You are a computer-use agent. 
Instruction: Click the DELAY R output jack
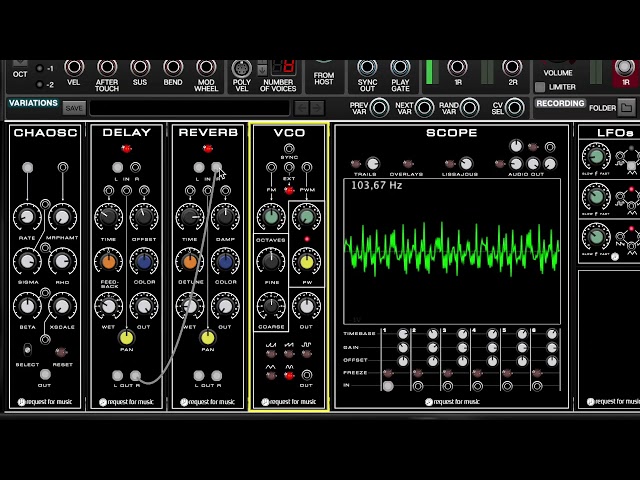click(x=136, y=376)
